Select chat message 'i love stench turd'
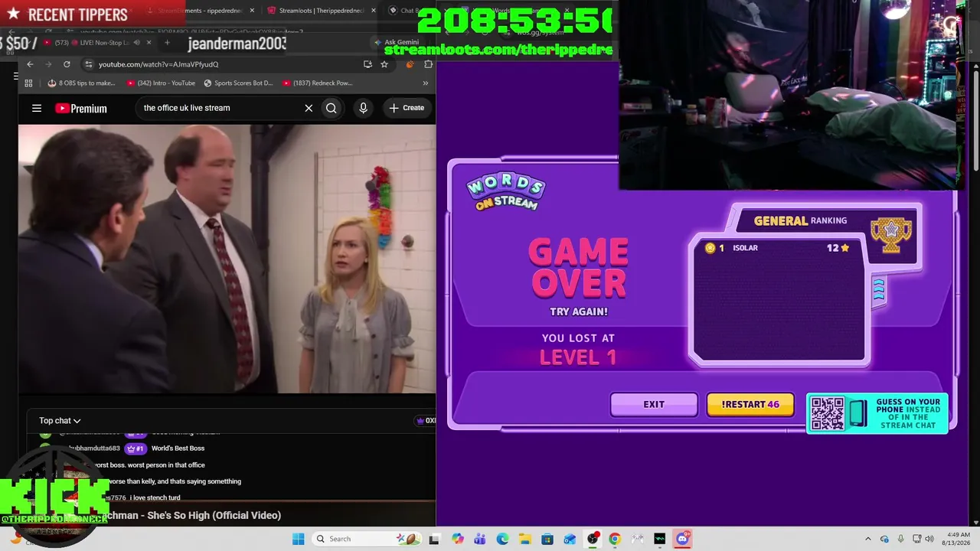The image size is (980, 551). point(155,498)
